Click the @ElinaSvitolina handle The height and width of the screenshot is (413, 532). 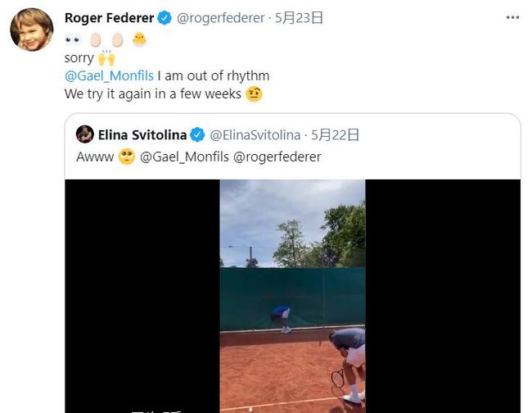(255, 135)
